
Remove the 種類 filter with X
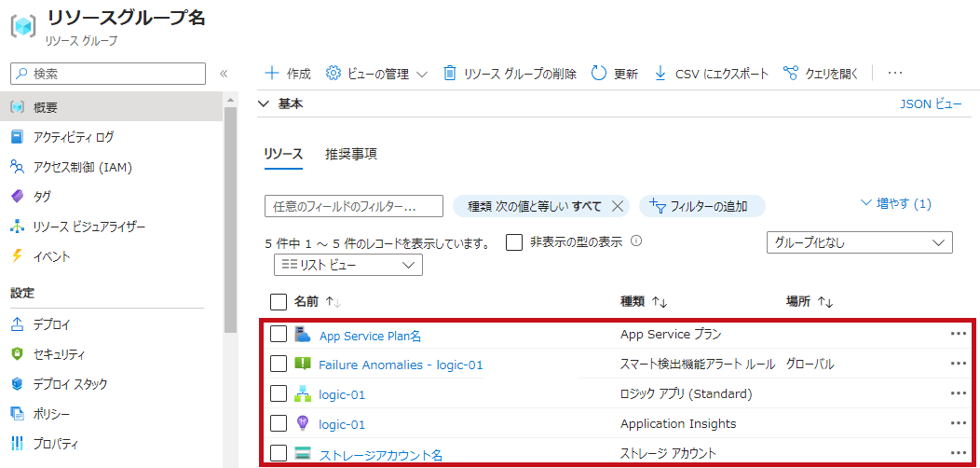point(617,206)
